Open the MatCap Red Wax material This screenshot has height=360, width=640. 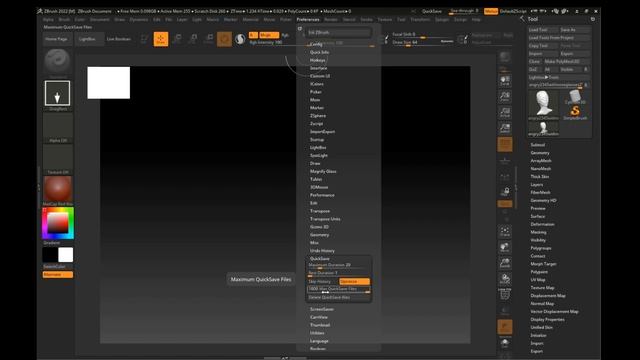[58, 190]
